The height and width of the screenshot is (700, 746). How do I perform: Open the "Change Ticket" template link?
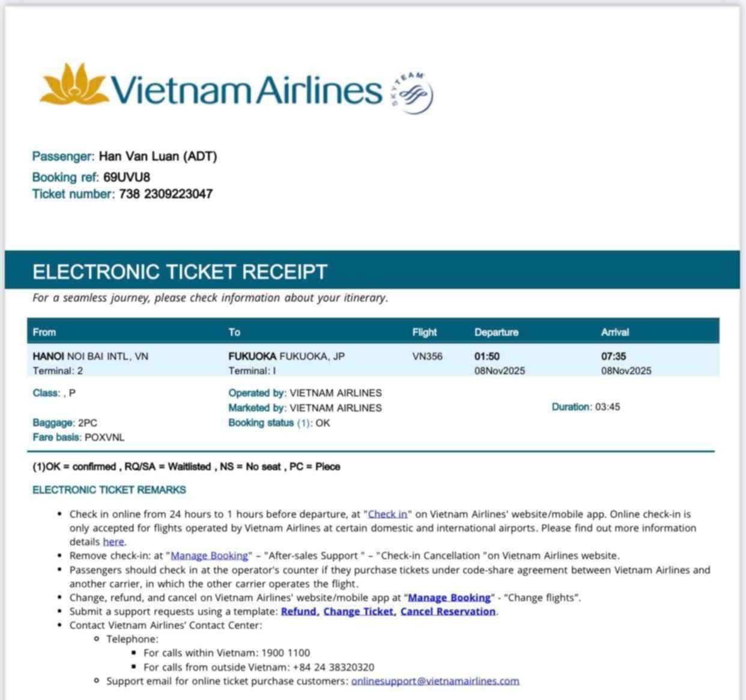click(359, 611)
